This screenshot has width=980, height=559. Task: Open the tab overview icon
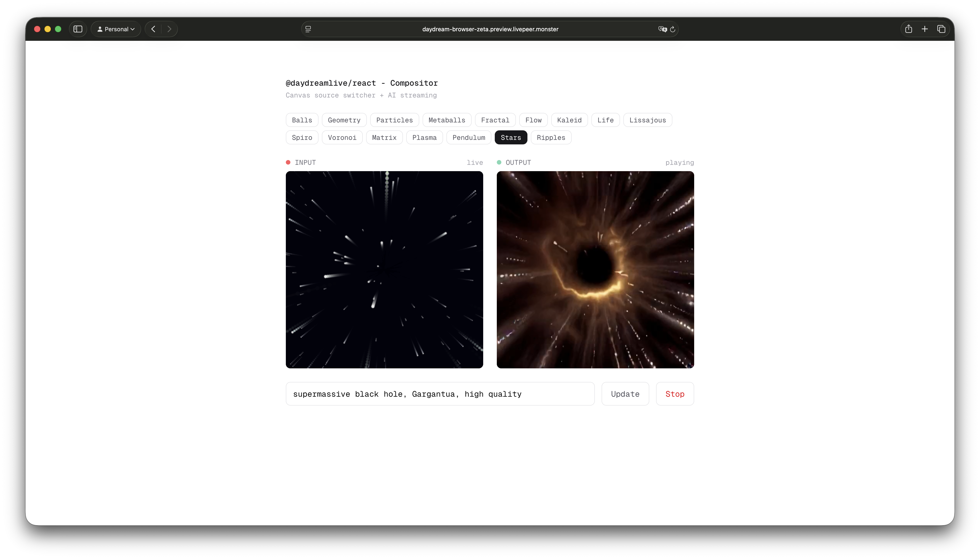point(941,29)
